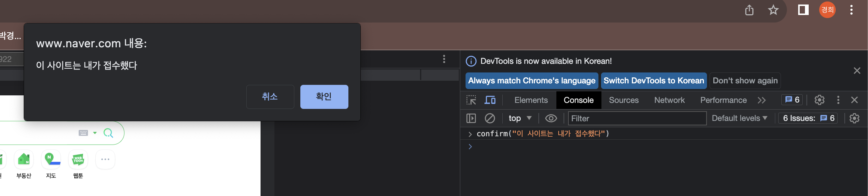
Task: Open Naver 웹툰 webtoon shortcut
Action: [x=78, y=164]
